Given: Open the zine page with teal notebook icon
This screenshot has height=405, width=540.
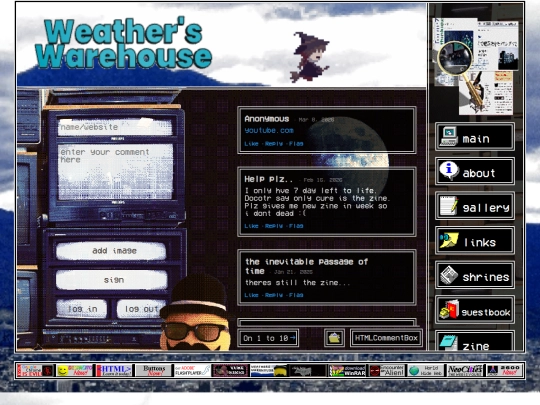Looking at the screenshot, I should (x=475, y=341).
